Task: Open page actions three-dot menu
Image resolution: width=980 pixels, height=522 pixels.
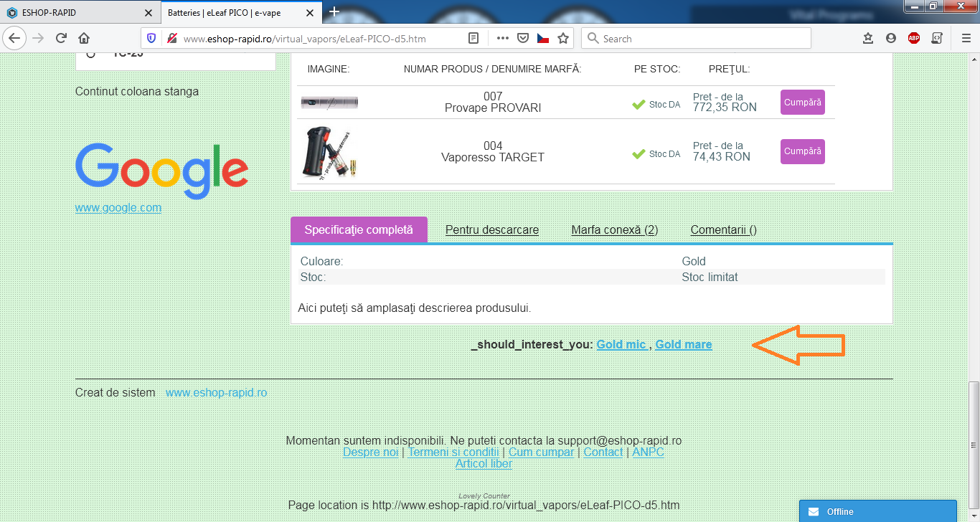Action: [x=503, y=38]
